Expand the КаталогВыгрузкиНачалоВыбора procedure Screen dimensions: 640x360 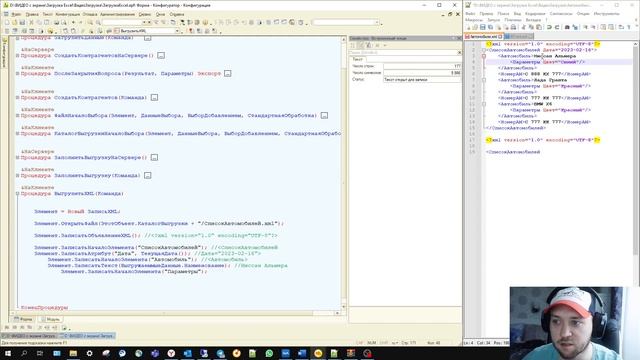tap(18, 133)
